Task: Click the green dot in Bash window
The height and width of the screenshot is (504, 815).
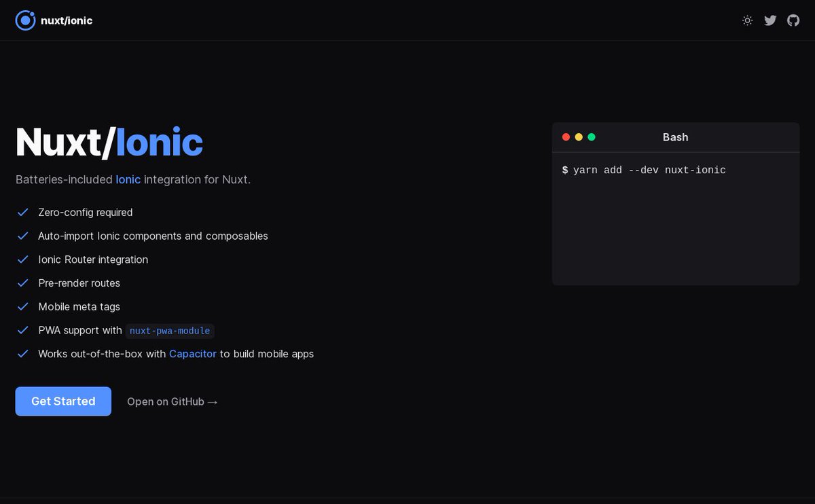Action: 592,137
